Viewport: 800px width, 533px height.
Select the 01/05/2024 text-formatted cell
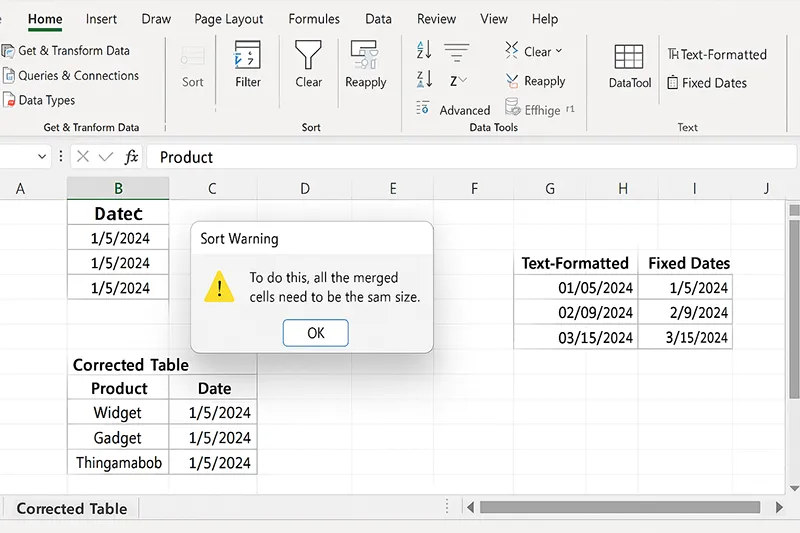pyautogui.click(x=576, y=288)
